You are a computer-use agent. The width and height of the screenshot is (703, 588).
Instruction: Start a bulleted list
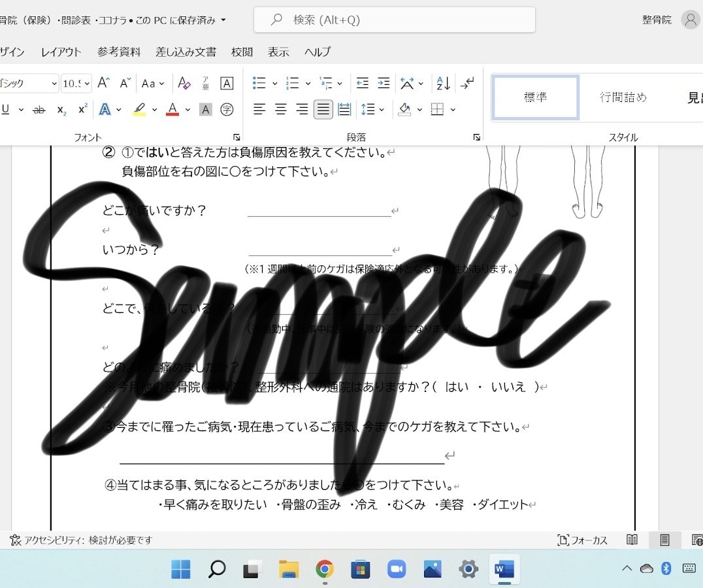[259, 83]
